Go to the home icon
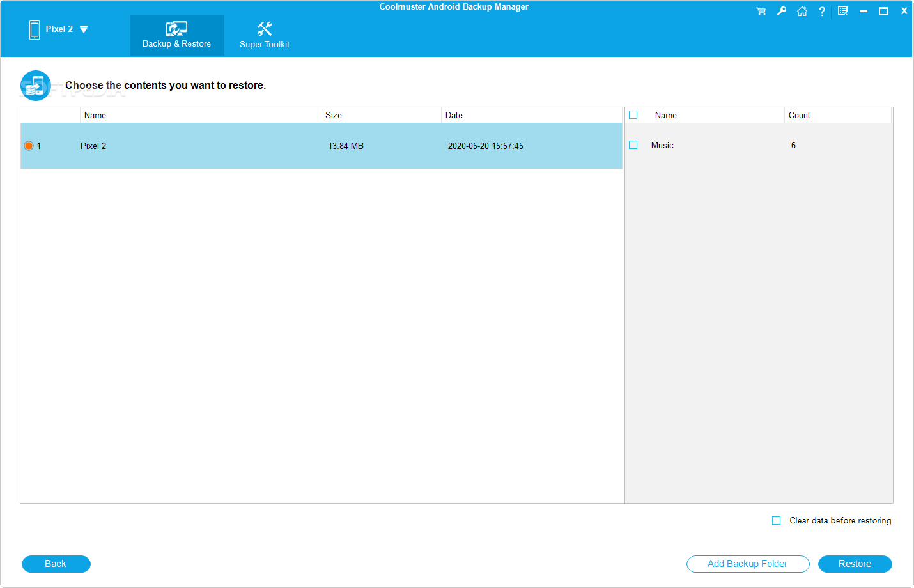The height and width of the screenshot is (588, 914). pyautogui.click(x=802, y=11)
